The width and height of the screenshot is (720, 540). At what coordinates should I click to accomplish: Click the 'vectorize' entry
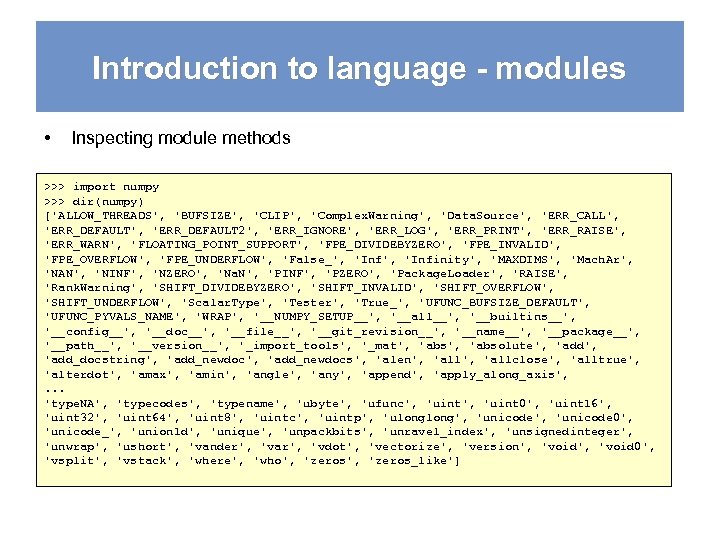407,447
